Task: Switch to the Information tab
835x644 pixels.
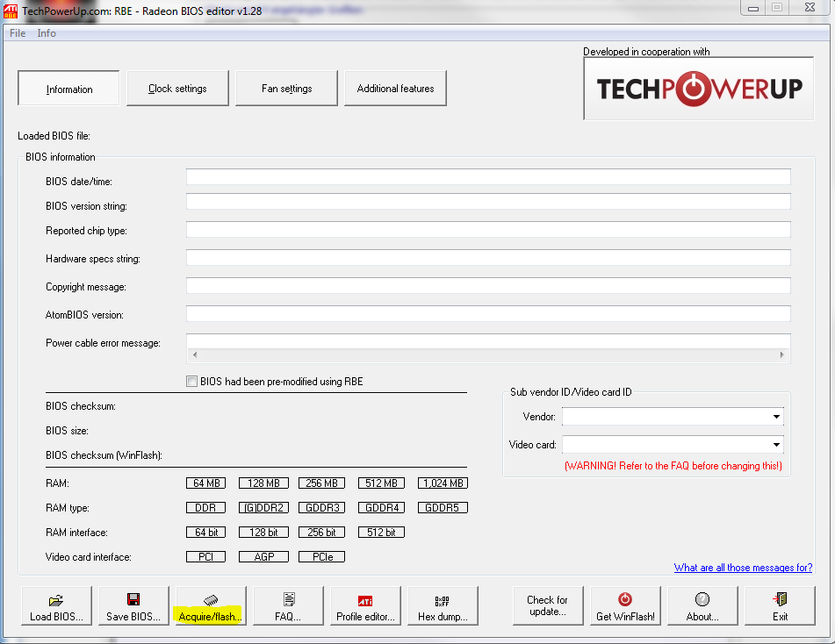Action: 68,89
